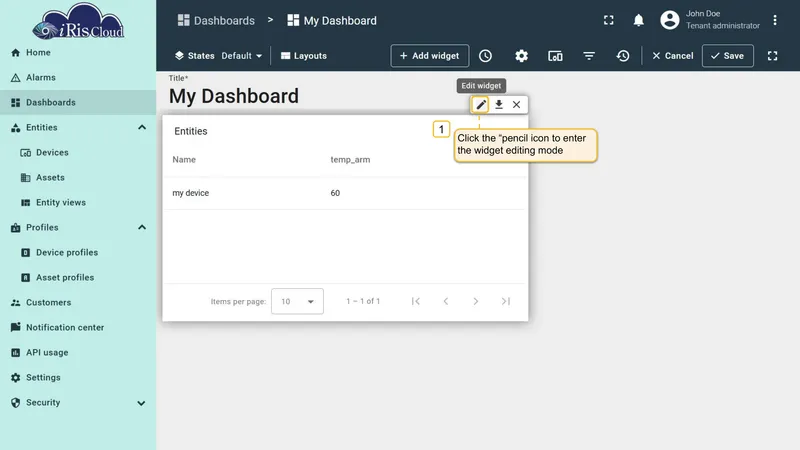Click the Add widget button
Image resolution: width=800 pixels, height=450 pixels.
point(430,56)
